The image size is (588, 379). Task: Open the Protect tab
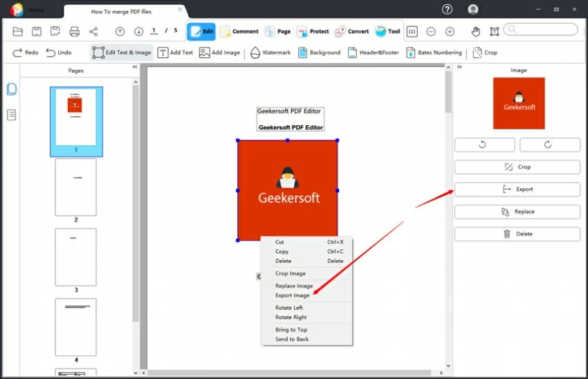click(x=313, y=31)
